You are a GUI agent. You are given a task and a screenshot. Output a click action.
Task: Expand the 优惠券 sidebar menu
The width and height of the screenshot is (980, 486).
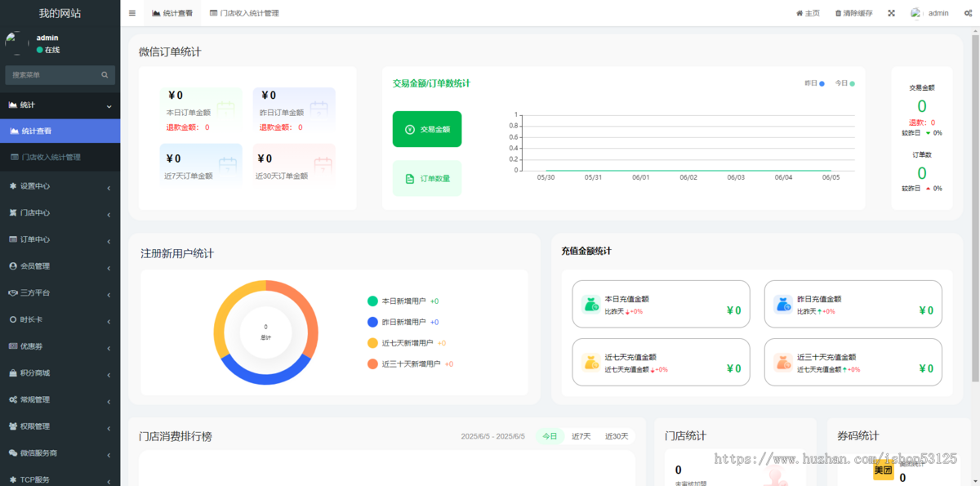(x=60, y=346)
